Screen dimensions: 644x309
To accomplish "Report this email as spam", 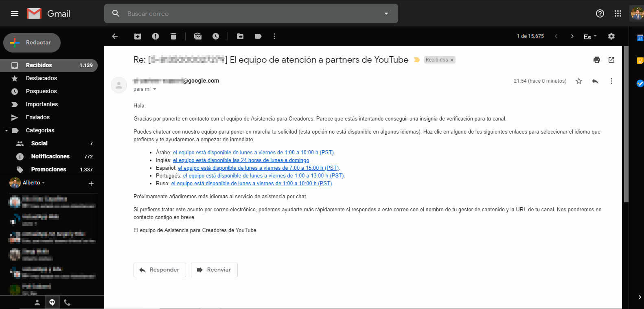I will [x=156, y=36].
